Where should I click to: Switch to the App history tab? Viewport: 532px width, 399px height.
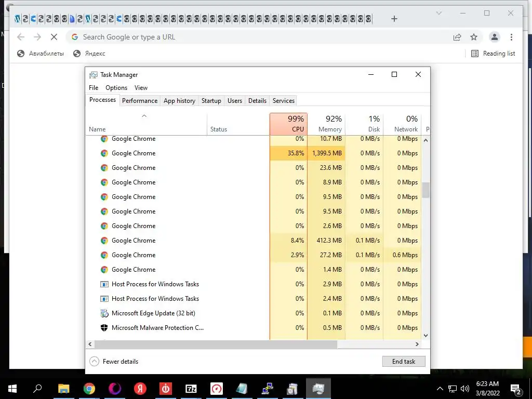[x=179, y=101]
